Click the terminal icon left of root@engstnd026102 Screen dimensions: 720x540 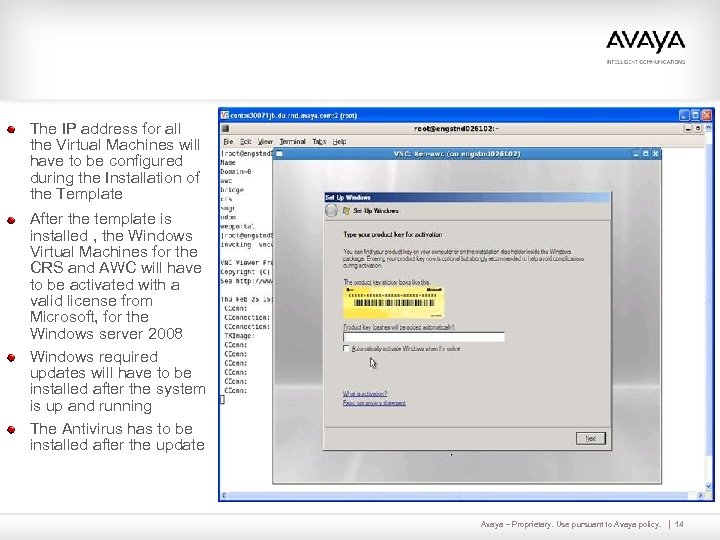click(225, 129)
